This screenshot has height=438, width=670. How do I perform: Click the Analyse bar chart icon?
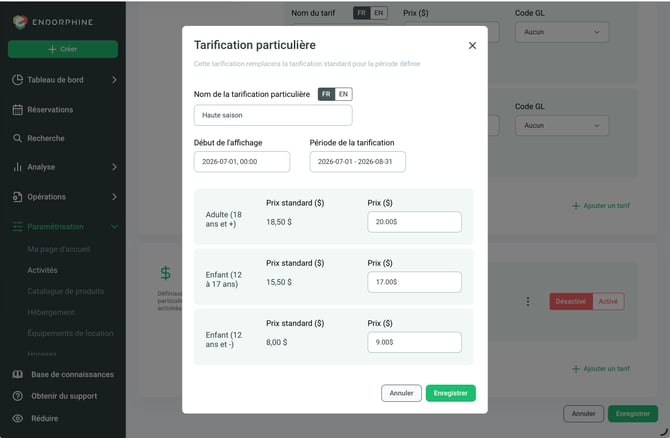pyautogui.click(x=18, y=167)
